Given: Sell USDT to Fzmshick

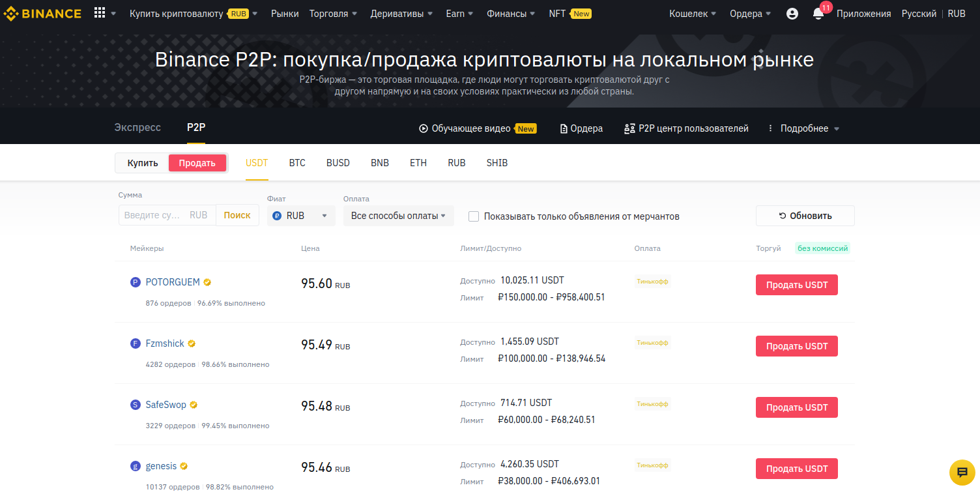Looking at the screenshot, I should pos(797,346).
